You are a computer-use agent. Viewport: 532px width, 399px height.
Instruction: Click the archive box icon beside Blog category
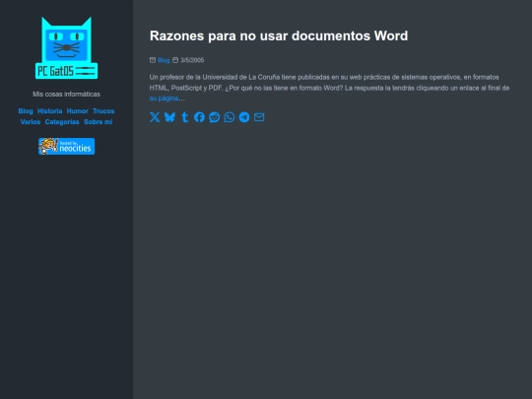point(153,60)
